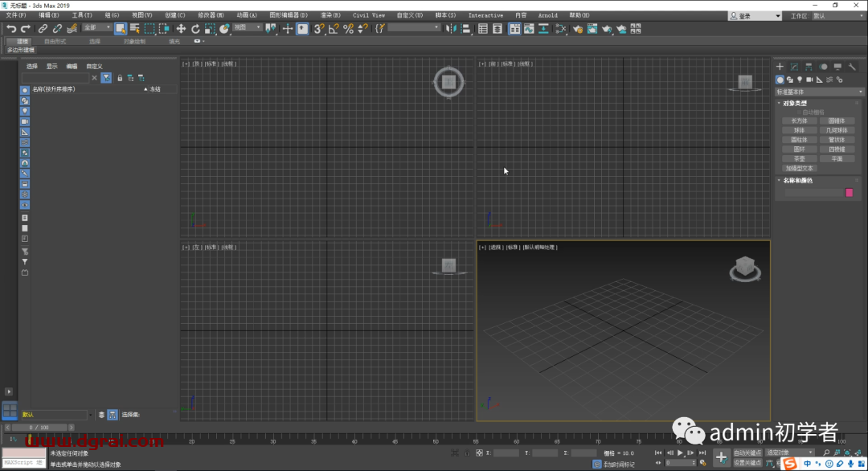Open the selection filter 全部 dropdown
Screen dimensions: 868x471
[x=96, y=27]
